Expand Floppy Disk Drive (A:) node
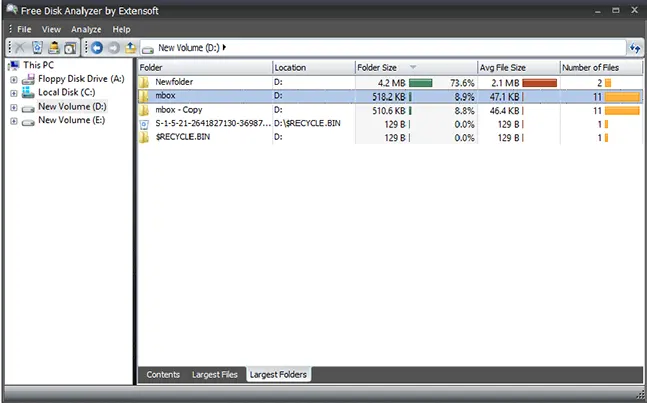 (14, 80)
